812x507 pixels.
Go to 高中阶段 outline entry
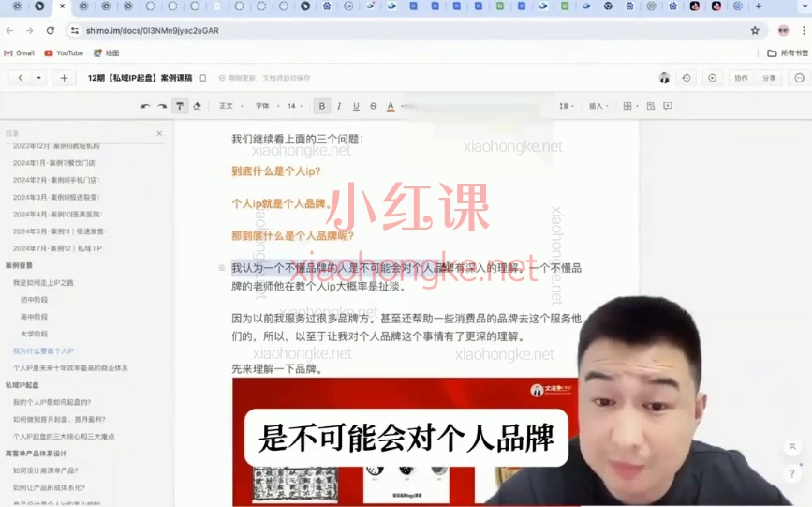click(x=34, y=317)
